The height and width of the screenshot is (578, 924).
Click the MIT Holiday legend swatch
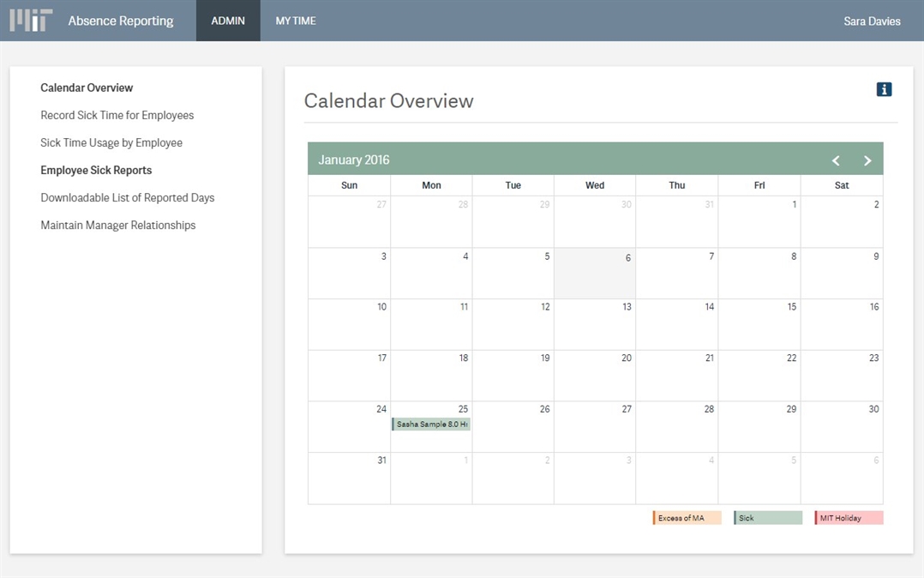point(849,518)
